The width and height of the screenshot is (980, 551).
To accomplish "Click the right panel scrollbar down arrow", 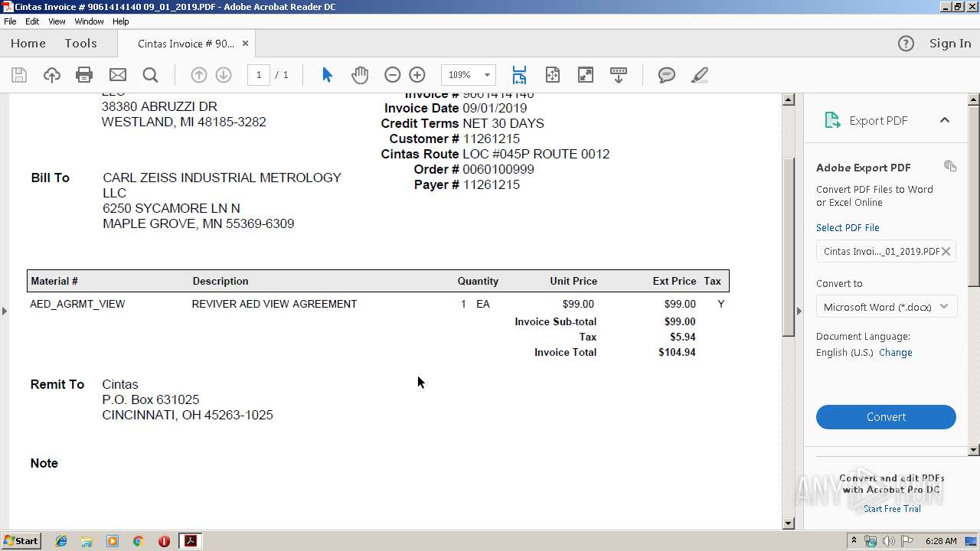I will tap(974, 450).
